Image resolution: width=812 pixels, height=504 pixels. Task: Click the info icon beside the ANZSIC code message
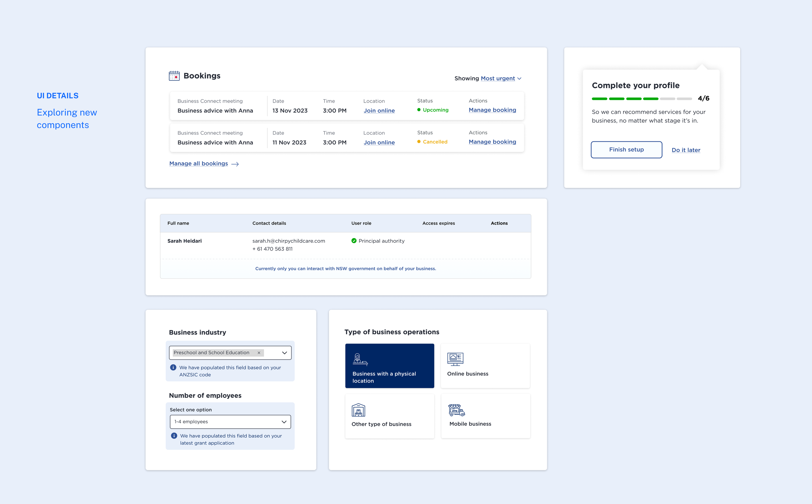pyautogui.click(x=173, y=367)
